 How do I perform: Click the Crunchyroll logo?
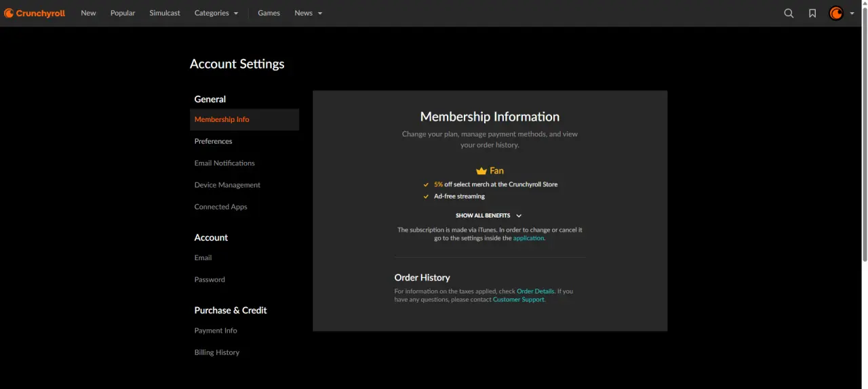pos(35,13)
